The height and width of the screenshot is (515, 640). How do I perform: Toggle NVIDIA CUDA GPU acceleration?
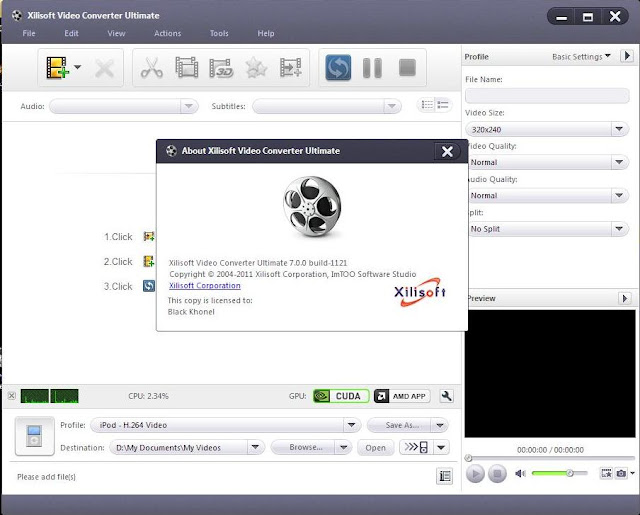(341, 396)
